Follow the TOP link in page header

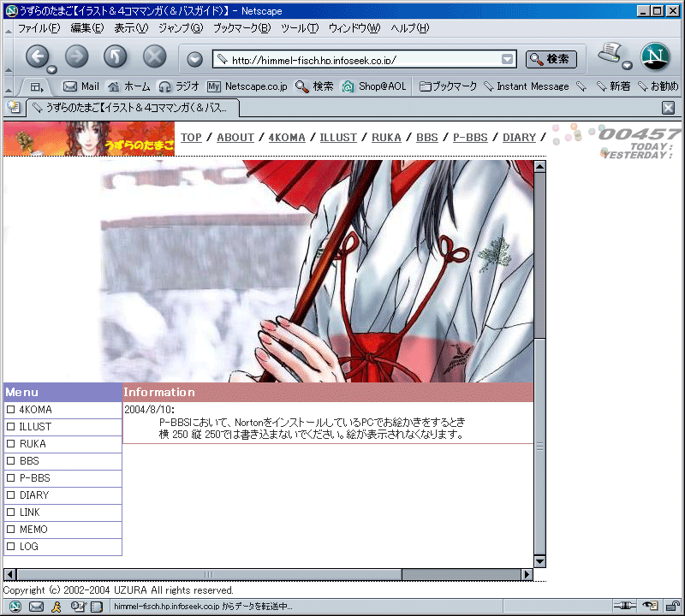pyautogui.click(x=191, y=138)
